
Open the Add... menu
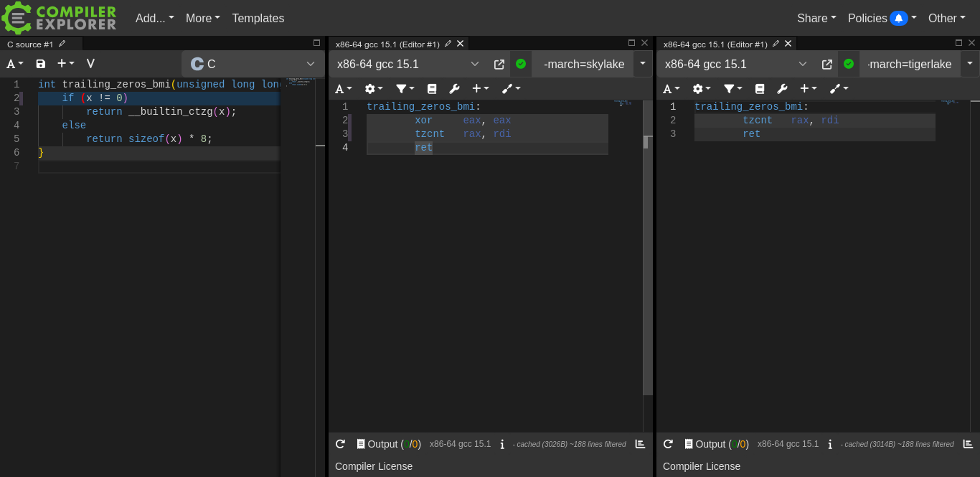click(154, 18)
